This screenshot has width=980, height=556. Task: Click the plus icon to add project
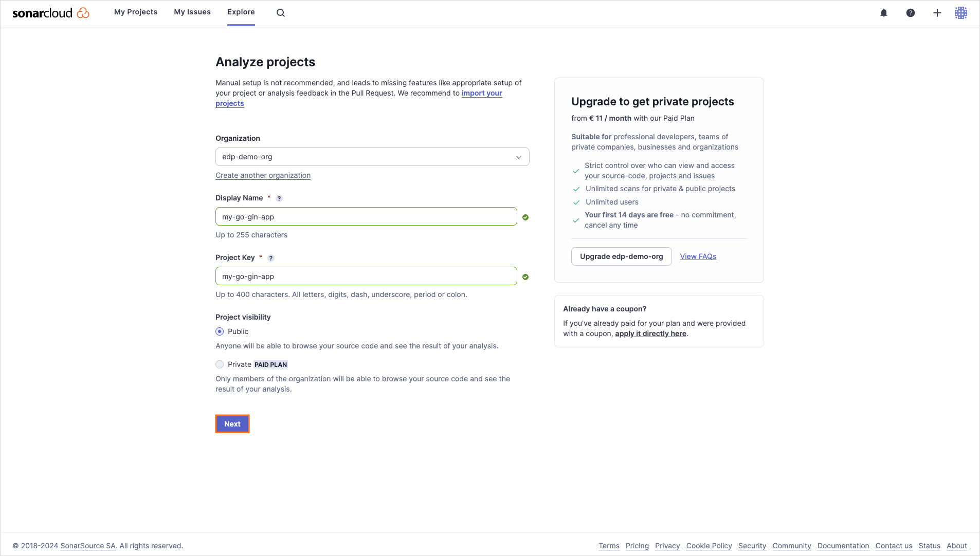(937, 13)
